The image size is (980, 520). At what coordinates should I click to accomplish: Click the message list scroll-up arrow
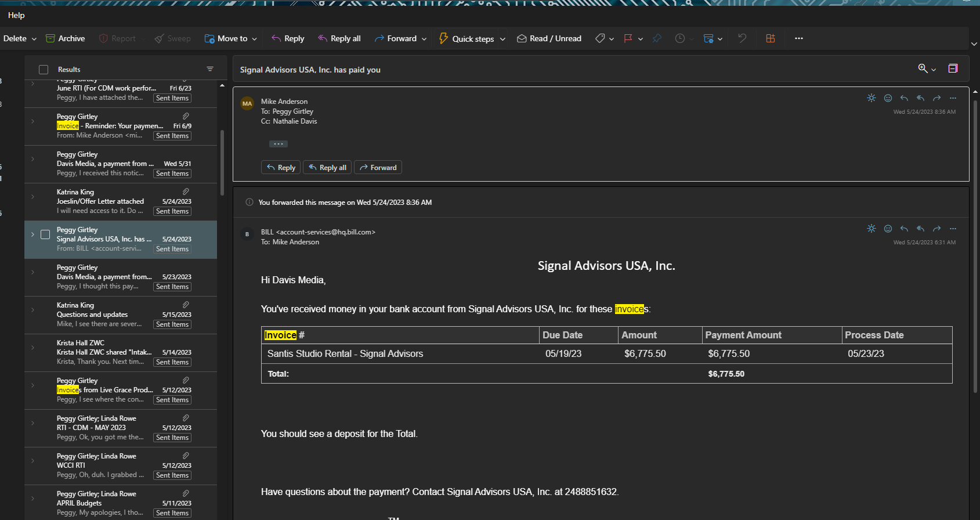222,86
